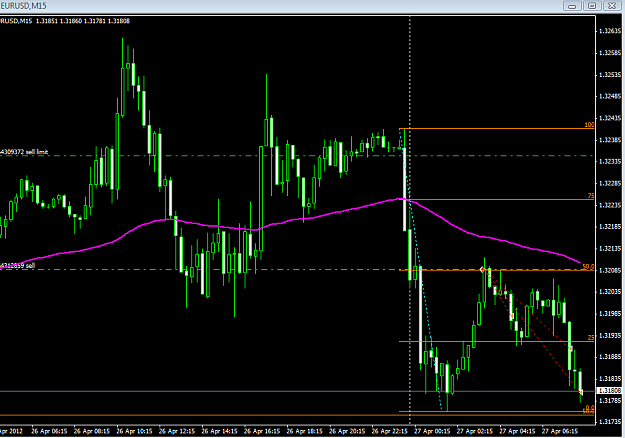Click the 1.31885 price axis label

(x=610, y=357)
